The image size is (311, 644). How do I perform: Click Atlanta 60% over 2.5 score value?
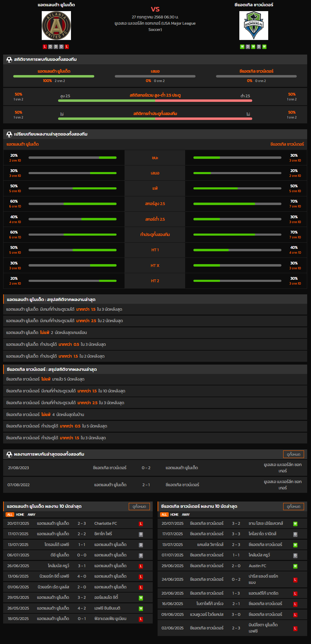pos(14,201)
